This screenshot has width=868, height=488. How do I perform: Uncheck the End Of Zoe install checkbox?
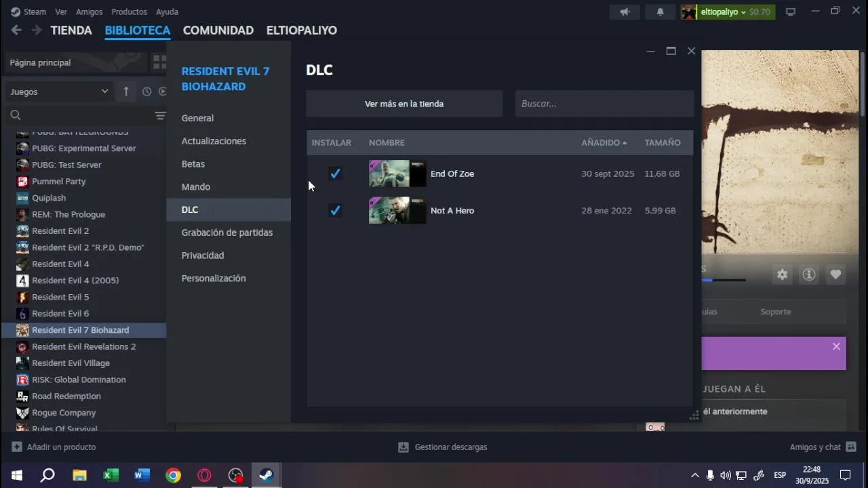pyautogui.click(x=335, y=174)
